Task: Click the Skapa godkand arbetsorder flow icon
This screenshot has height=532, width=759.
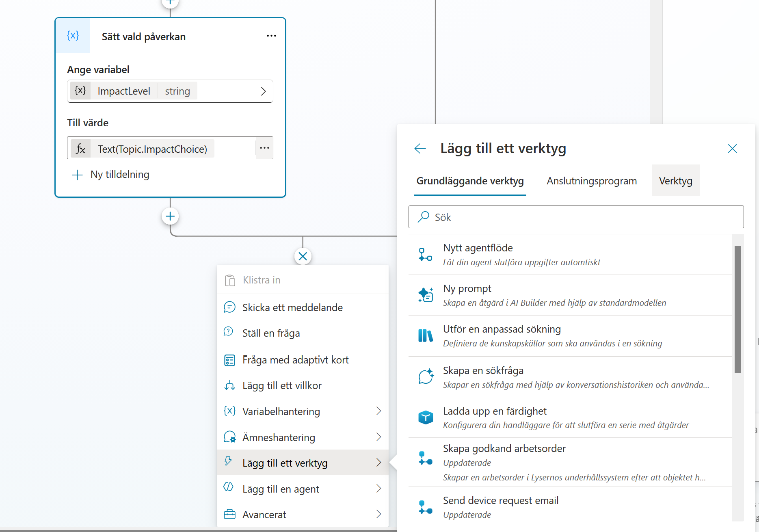Action: 426,458
